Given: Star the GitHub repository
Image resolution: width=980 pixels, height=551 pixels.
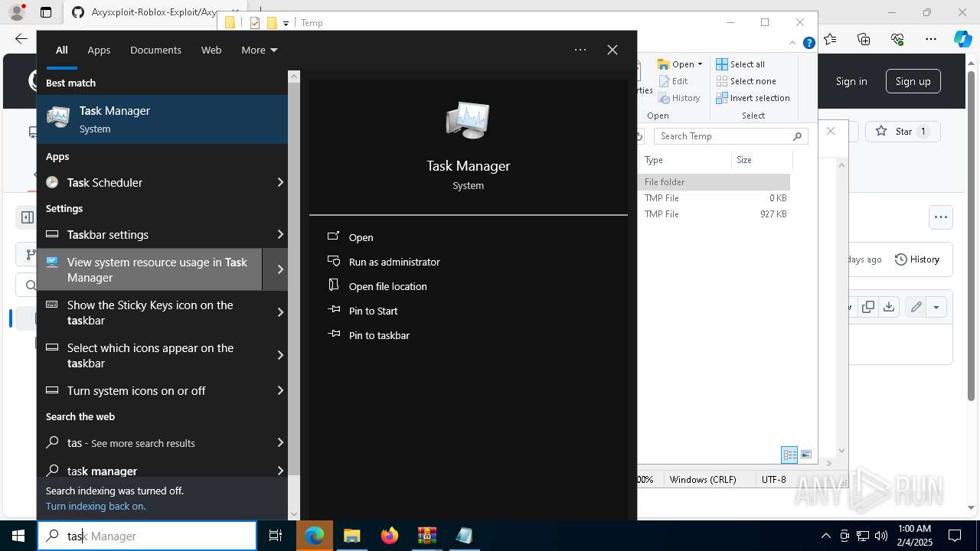Looking at the screenshot, I should tap(902, 132).
